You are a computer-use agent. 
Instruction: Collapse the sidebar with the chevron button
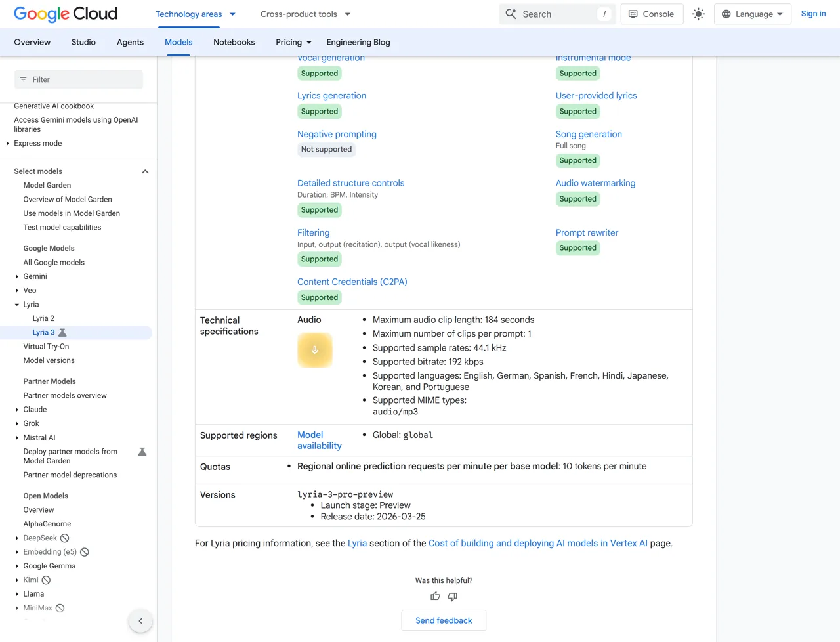point(140,621)
